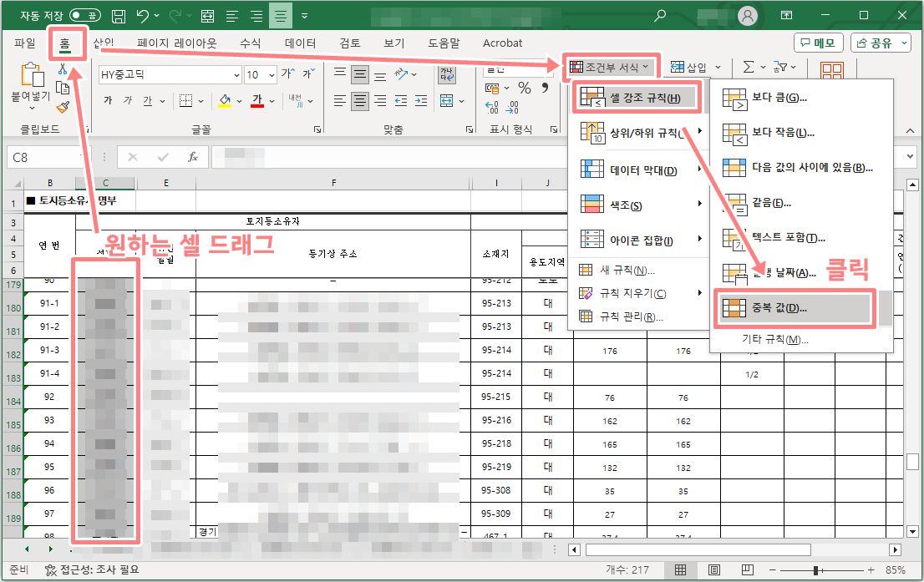Click the Sort & Filter funnel icon
The height and width of the screenshot is (582, 924).
783,67
